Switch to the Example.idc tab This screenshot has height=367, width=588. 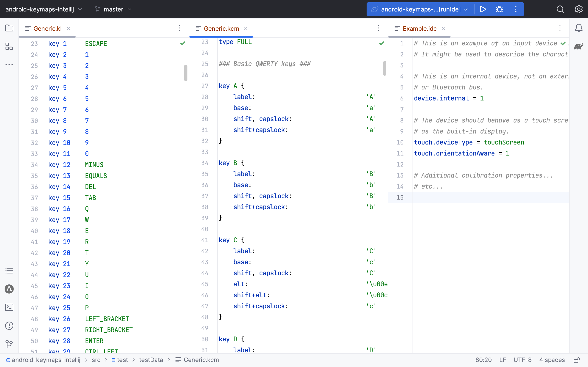coord(419,28)
